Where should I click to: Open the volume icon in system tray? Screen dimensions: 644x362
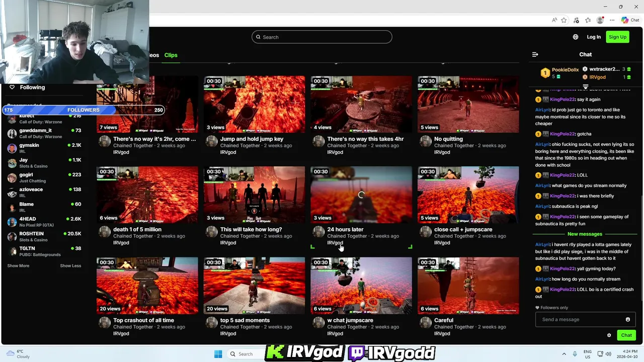point(609,354)
